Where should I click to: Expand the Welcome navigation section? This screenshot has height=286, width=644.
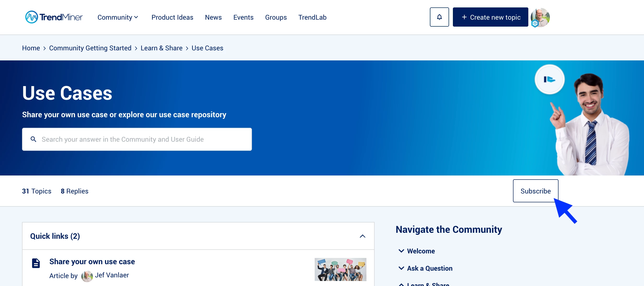pos(401,251)
